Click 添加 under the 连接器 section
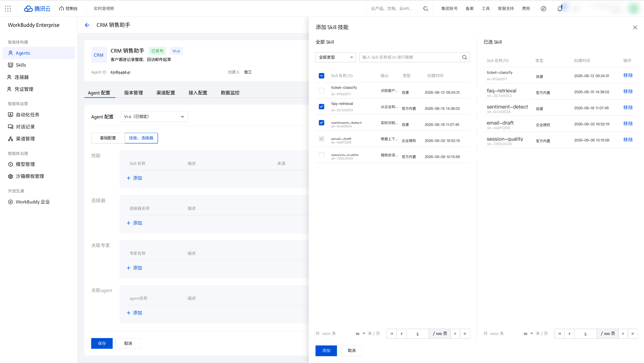The image size is (644, 363). [134, 223]
